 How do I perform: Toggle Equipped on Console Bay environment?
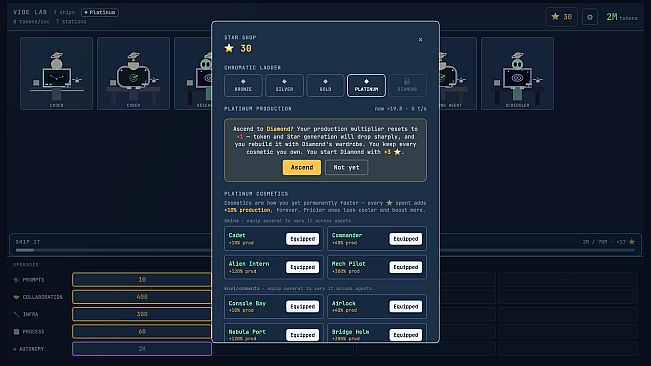[x=302, y=306]
